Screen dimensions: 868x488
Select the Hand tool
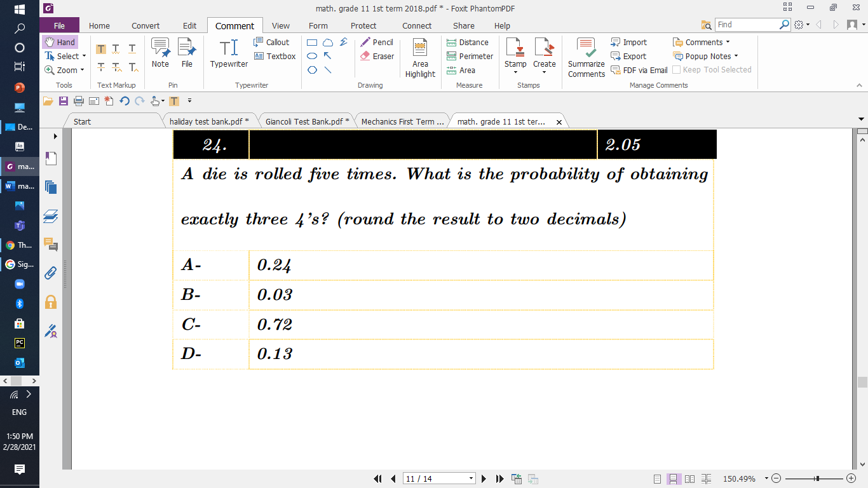60,43
